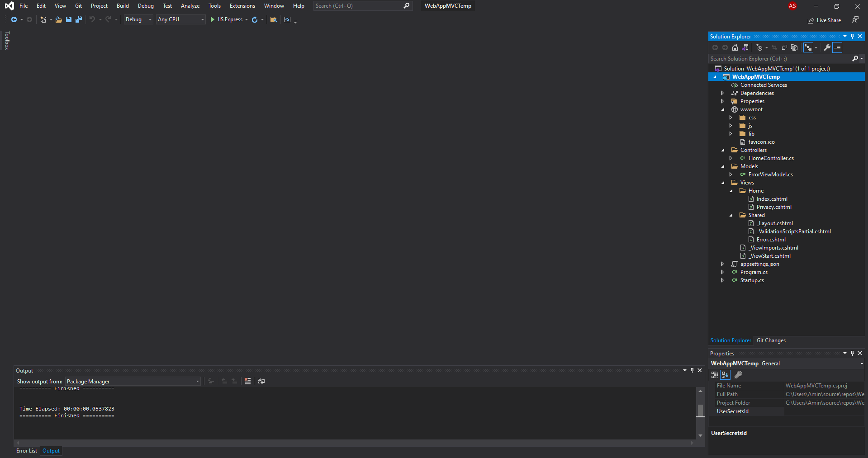Image resolution: width=868 pixels, height=458 pixels.
Task: Click the Live Share button
Action: point(824,20)
